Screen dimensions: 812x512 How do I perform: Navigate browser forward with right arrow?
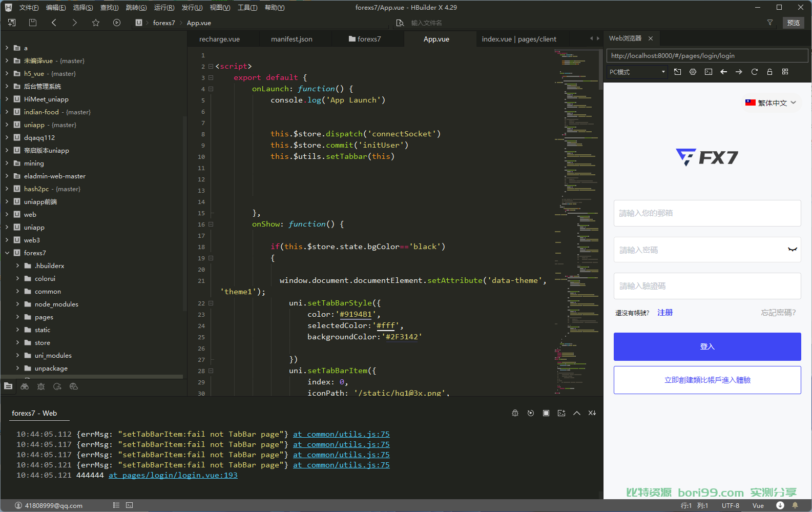click(739, 72)
